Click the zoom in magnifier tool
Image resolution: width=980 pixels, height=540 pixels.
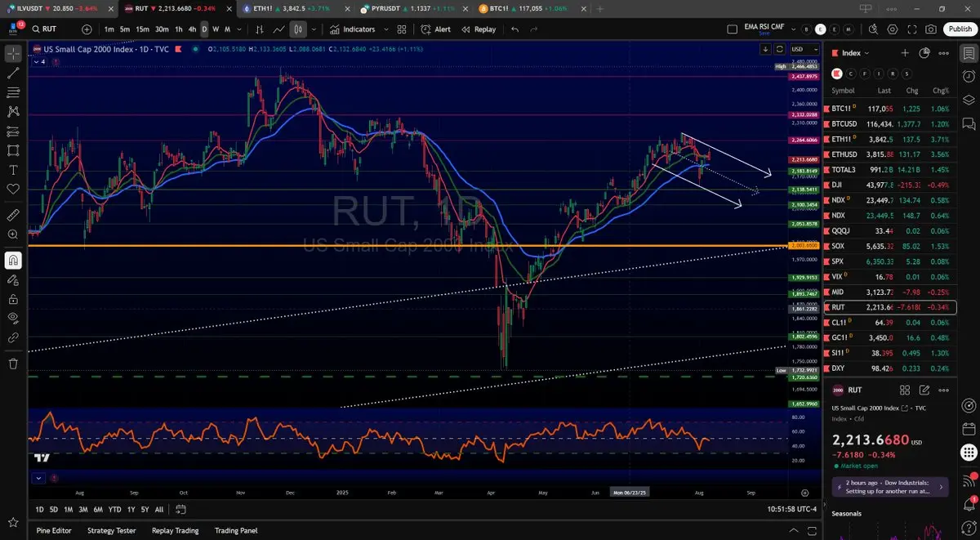pyautogui.click(x=13, y=234)
